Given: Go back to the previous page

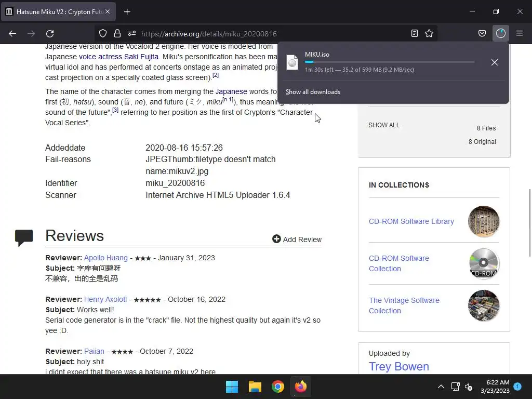Looking at the screenshot, I should [12, 34].
